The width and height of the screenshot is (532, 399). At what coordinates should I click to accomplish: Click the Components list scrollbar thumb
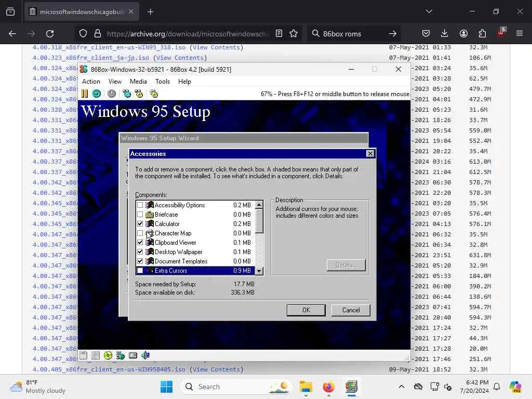259,221
